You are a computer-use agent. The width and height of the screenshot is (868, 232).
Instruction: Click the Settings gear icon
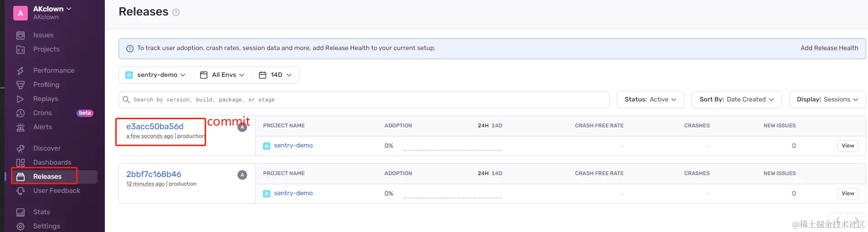point(21,226)
